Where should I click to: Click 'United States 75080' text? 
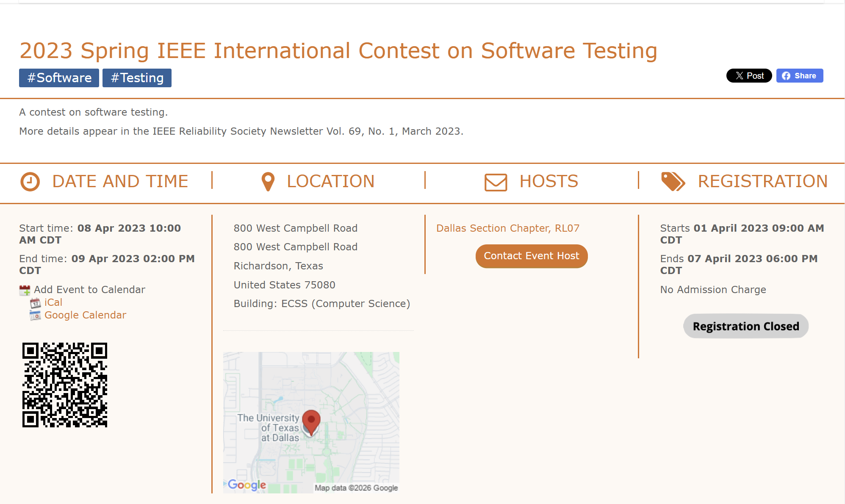(x=284, y=285)
